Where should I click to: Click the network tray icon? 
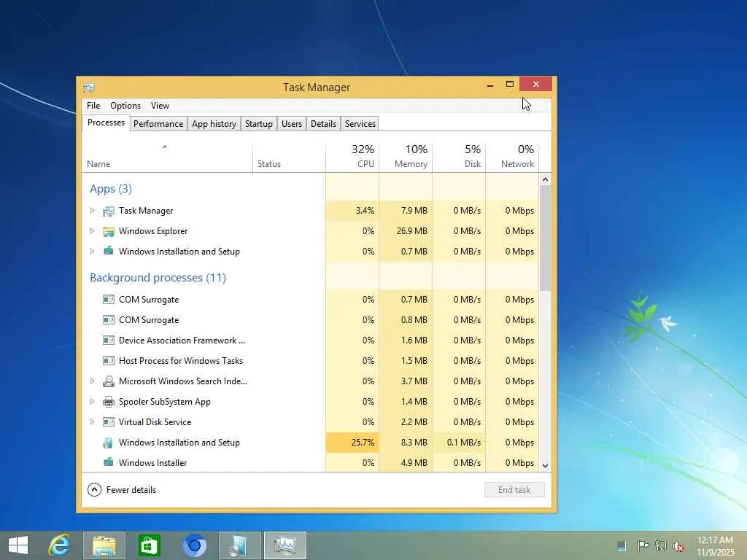tap(661, 545)
